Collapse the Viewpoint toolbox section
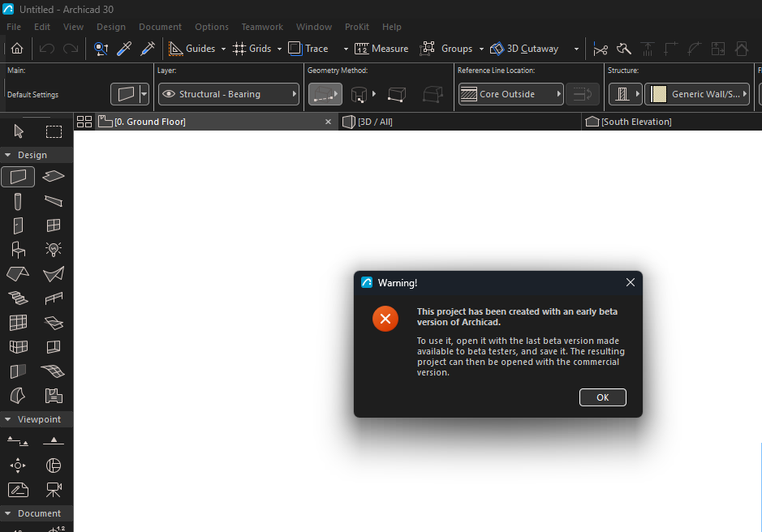The width and height of the screenshot is (762, 532). point(8,419)
